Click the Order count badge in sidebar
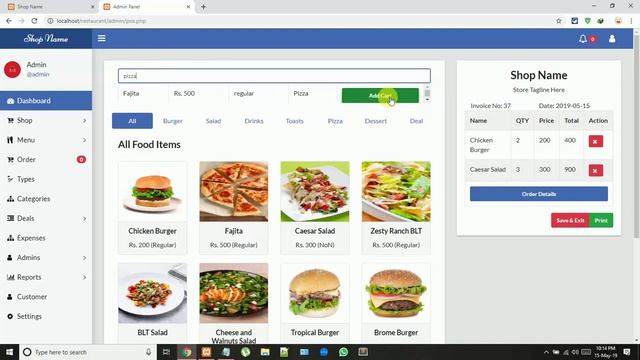This screenshot has height=360, width=640. point(81,160)
